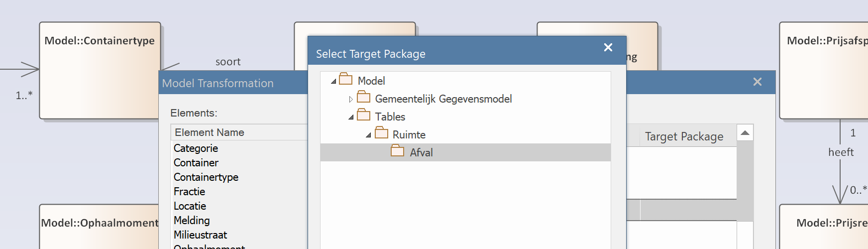Expand the Gemeentelijk Gegevensmodel package

point(351,99)
